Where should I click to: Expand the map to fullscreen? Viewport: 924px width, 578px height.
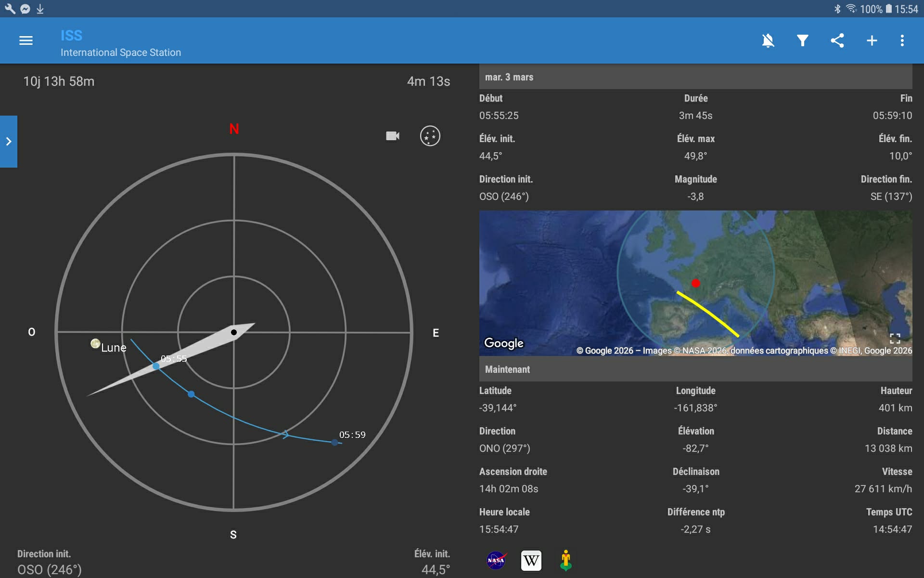coord(895,338)
